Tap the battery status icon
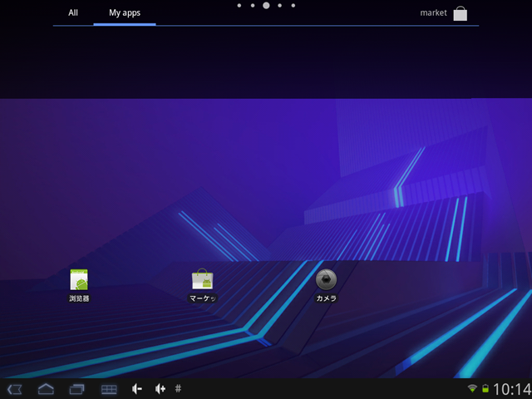 click(485, 388)
